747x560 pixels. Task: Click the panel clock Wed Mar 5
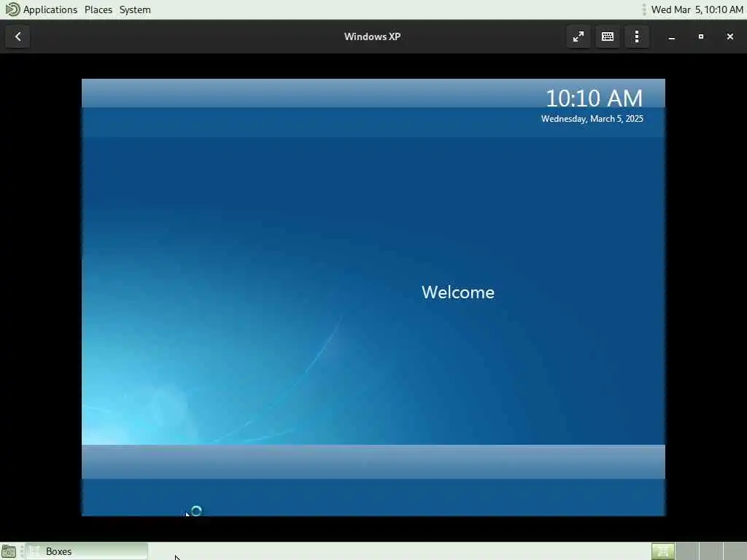(697, 9)
